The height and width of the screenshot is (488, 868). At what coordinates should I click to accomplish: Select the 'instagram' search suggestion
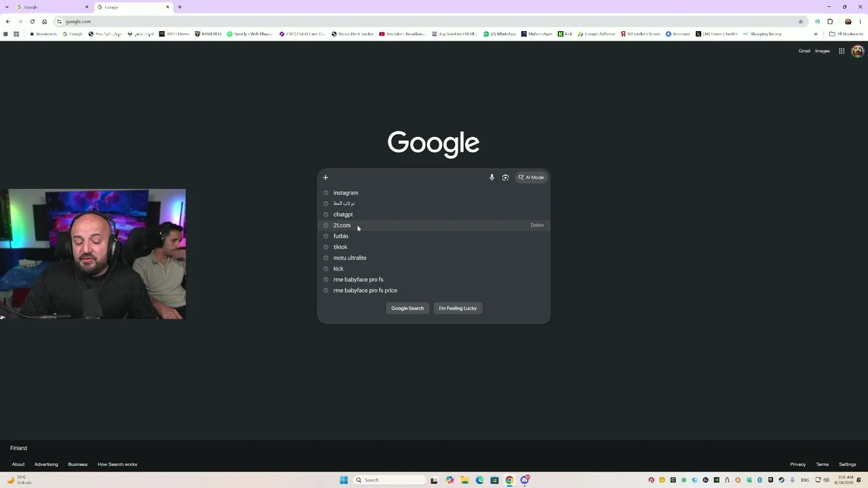[x=434, y=192]
